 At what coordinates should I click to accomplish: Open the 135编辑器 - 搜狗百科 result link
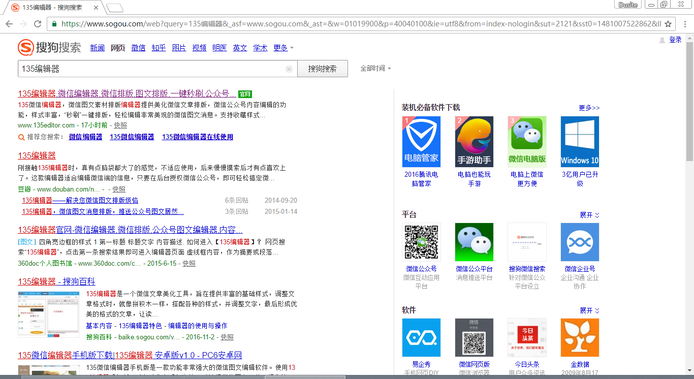tap(56, 282)
